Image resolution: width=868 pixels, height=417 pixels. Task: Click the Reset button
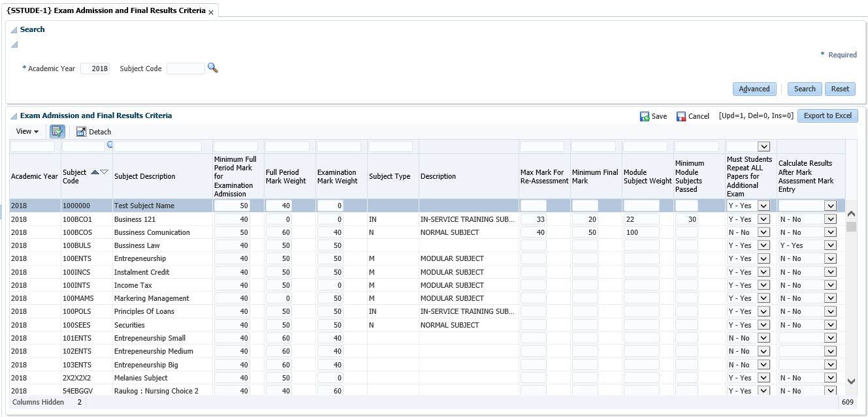click(840, 89)
